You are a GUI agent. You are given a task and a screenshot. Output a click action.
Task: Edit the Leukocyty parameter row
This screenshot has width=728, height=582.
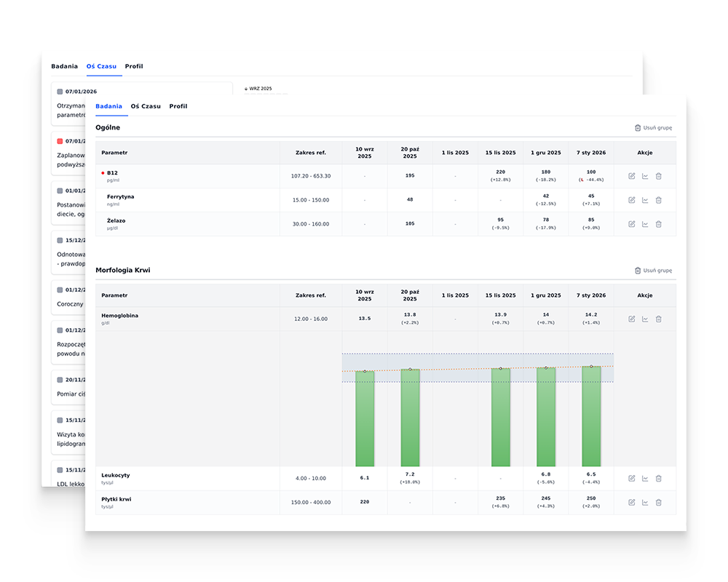(x=631, y=479)
